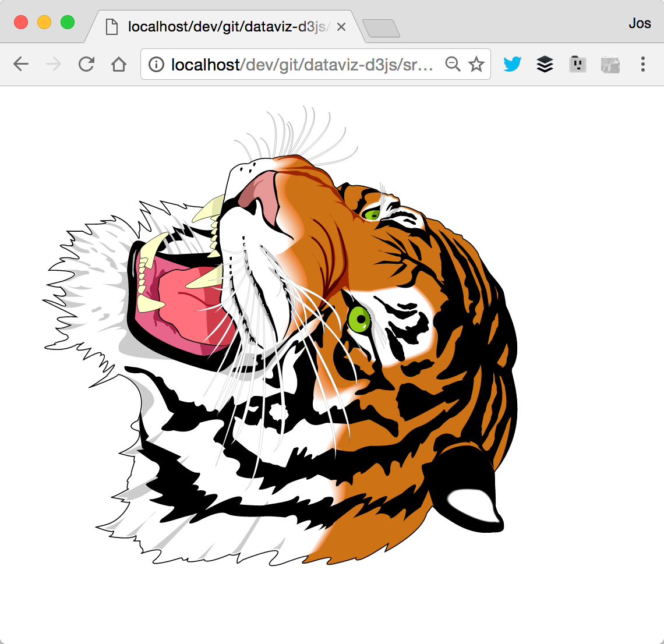Click the tiger SVG illustration

pos(280,336)
